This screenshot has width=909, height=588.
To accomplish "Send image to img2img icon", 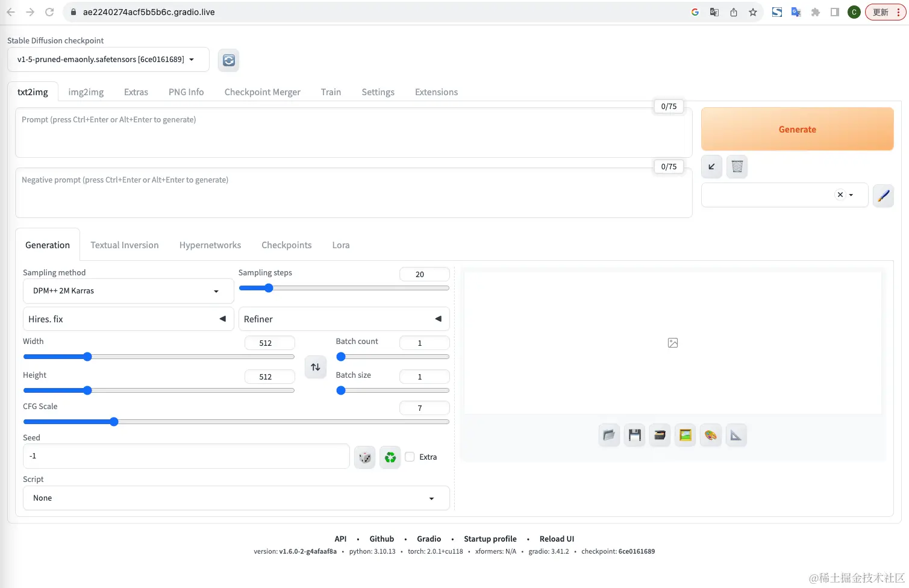I will [686, 435].
